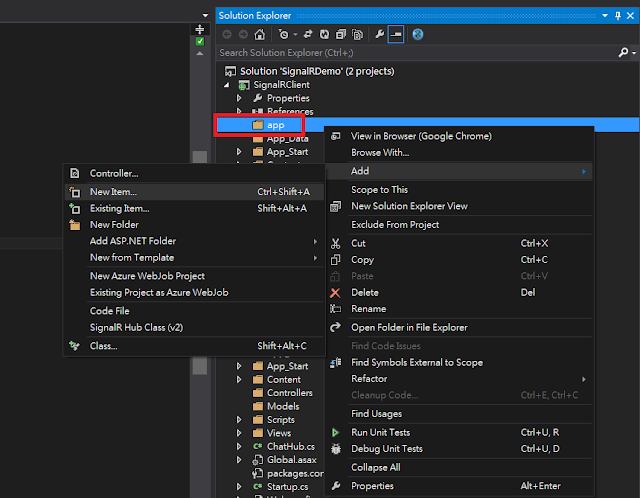Click the Refresh icon in Solution Explorer toolbar
The image size is (640, 498).
click(x=326, y=34)
